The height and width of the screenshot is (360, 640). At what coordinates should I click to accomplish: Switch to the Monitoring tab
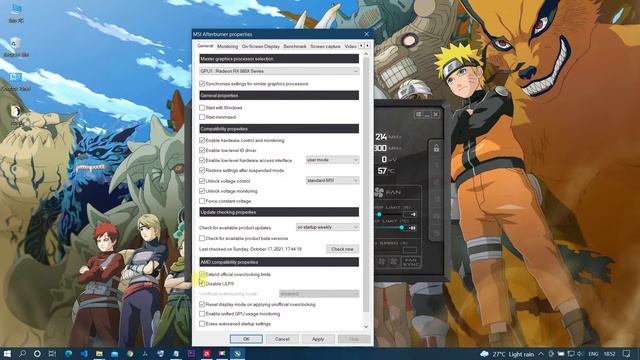pyautogui.click(x=227, y=47)
